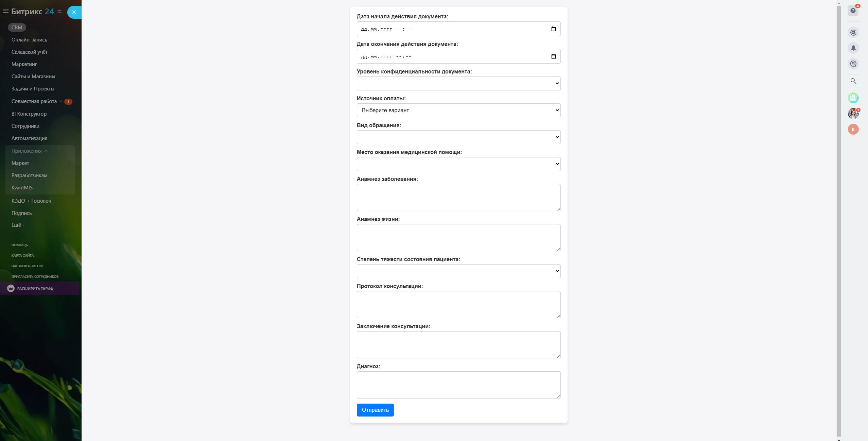Screen dimensions: 868x441
Task: Expand the Вид обращения dropdown
Action: pos(458,137)
